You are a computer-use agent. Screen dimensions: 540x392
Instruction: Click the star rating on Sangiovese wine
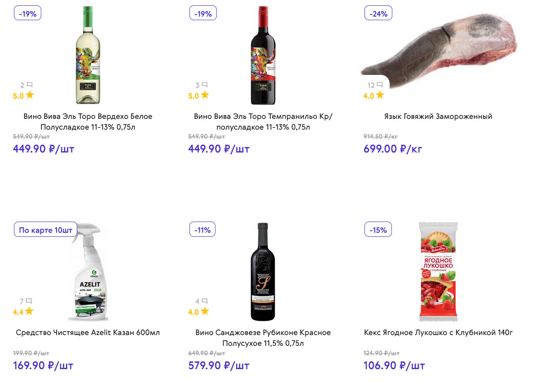coord(205,311)
